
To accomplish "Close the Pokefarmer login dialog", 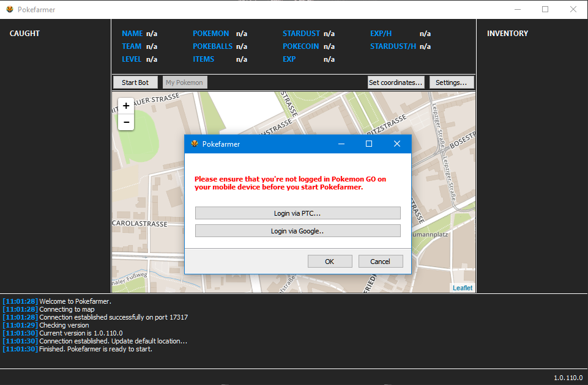I will pyautogui.click(x=397, y=144).
